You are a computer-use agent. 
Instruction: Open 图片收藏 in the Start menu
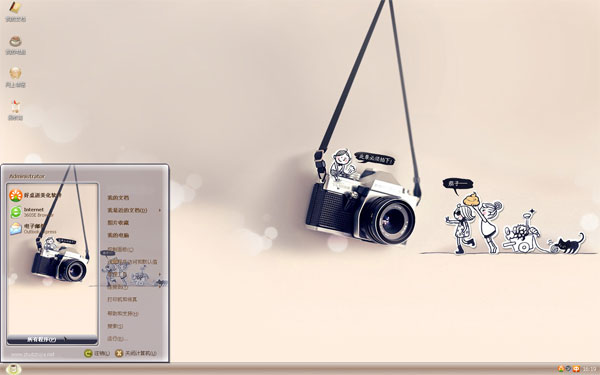coord(118,222)
